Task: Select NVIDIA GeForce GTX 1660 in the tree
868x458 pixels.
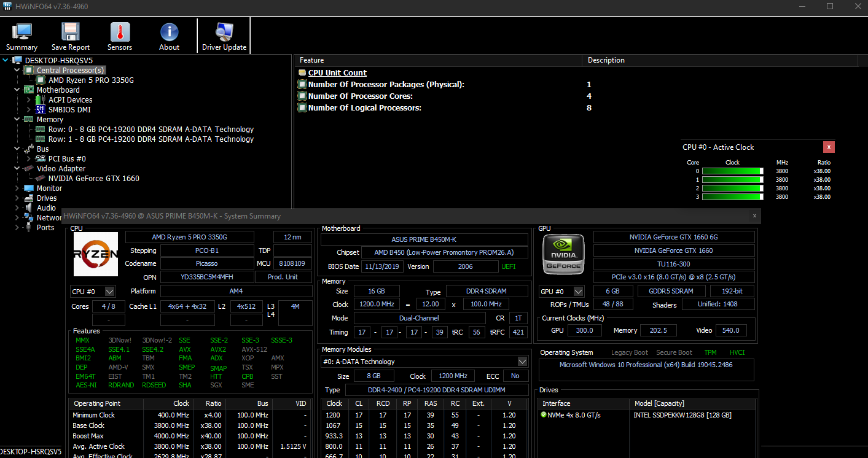Action: click(93, 178)
